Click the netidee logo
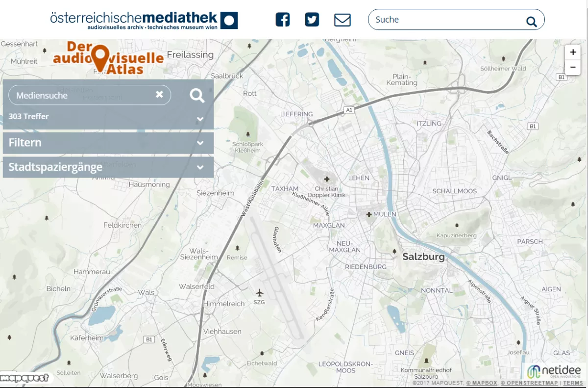Screen dimensions: 588x388 [x=555, y=371]
